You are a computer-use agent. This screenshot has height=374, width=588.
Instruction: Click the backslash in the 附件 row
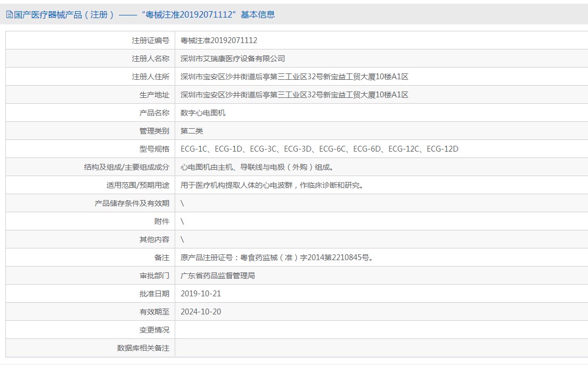tap(182, 221)
